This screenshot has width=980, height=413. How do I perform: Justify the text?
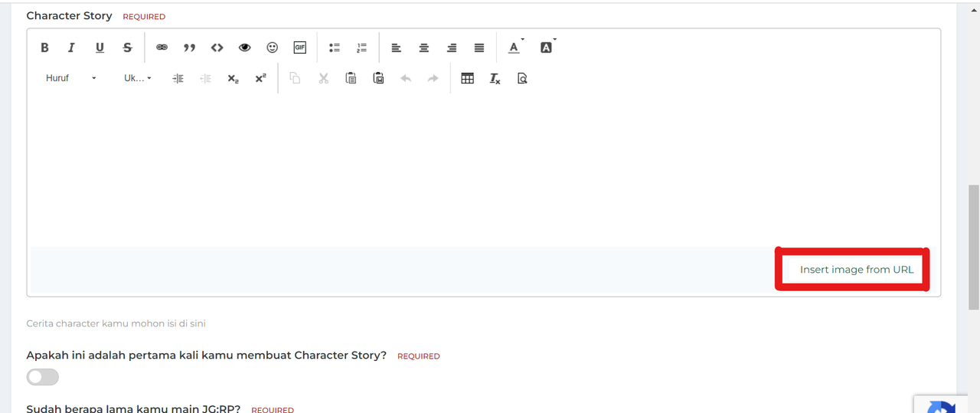point(479,48)
